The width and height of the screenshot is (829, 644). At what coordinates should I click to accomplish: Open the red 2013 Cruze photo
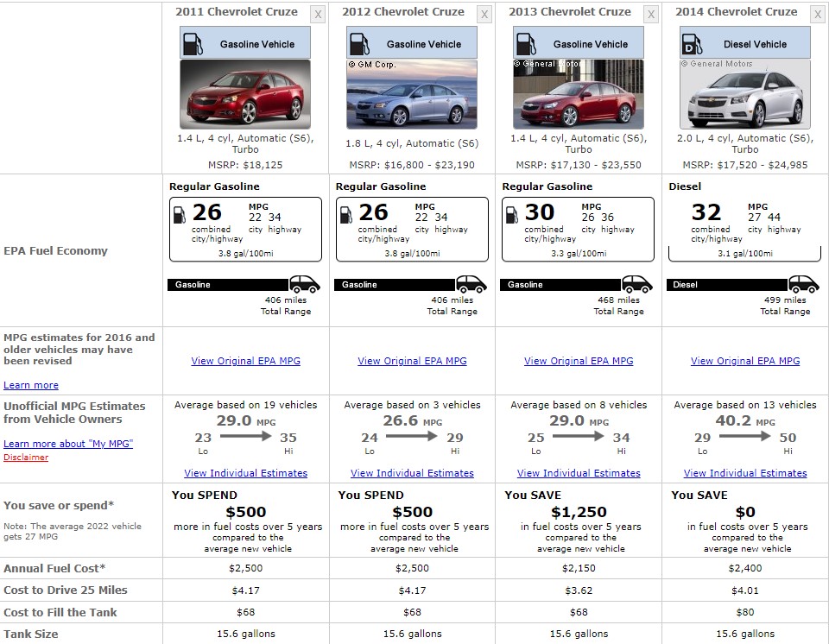coord(579,94)
